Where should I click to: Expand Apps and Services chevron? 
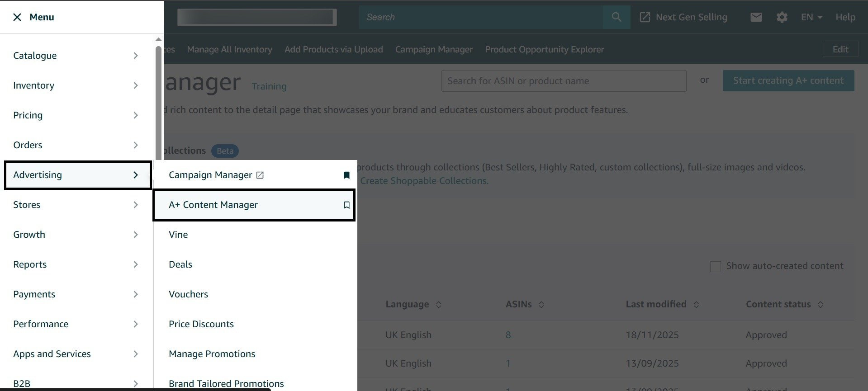(x=136, y=354)
